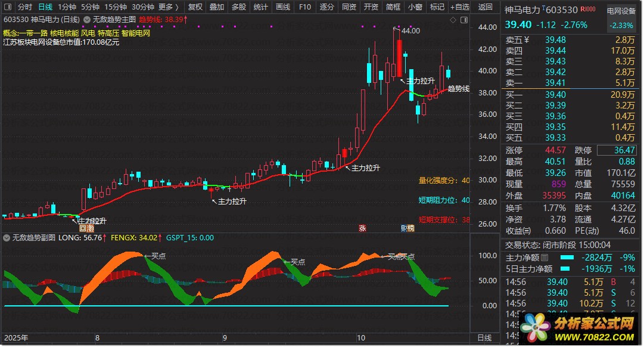Open the 小窗 mini window
This screenshot has width=644, height=347.
point(415,7)
